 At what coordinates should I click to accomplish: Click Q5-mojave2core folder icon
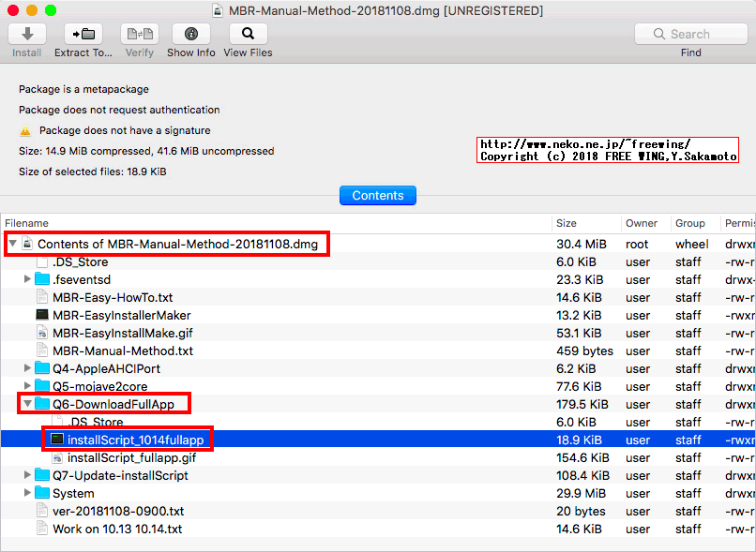(42, 386)
